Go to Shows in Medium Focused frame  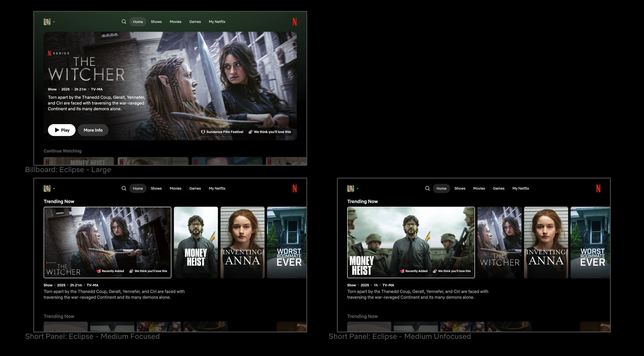(156, 188)
